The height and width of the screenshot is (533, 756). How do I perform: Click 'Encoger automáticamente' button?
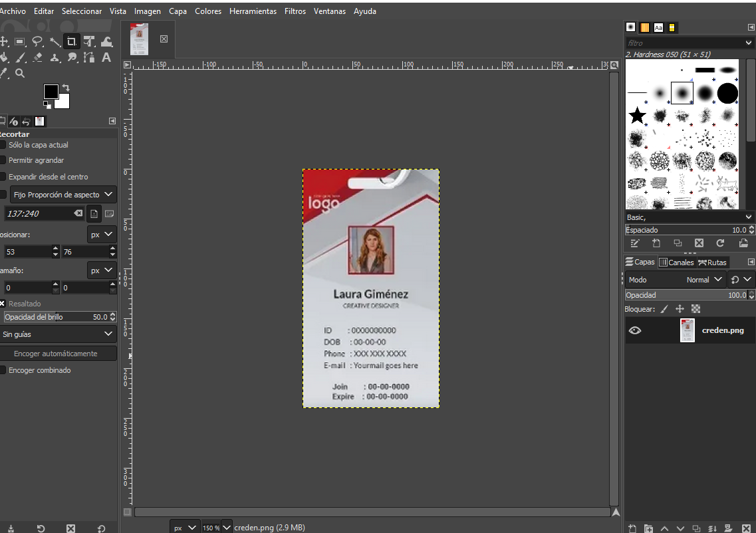pyautogui.click(x=59, y=354)
